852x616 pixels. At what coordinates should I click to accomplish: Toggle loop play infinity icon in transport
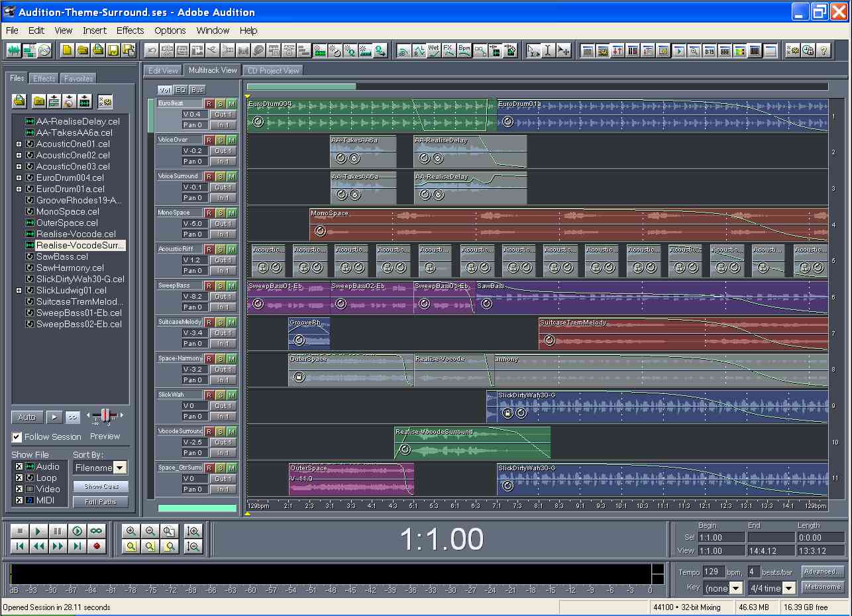tap(97, 531)
